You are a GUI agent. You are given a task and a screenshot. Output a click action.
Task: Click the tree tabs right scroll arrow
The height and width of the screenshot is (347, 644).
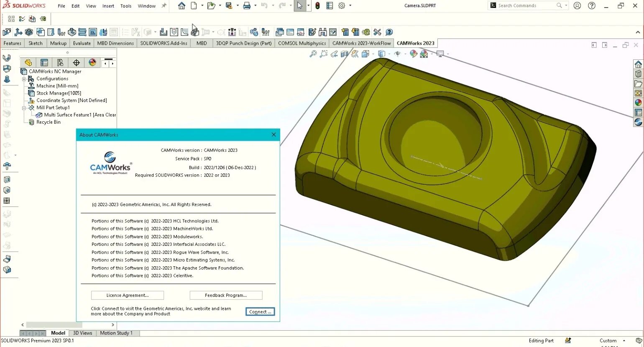point(112,64)
